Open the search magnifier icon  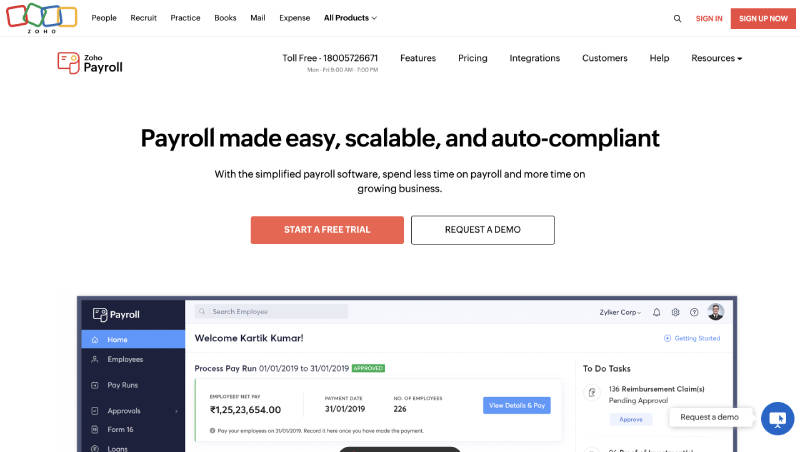pos(677,18)
